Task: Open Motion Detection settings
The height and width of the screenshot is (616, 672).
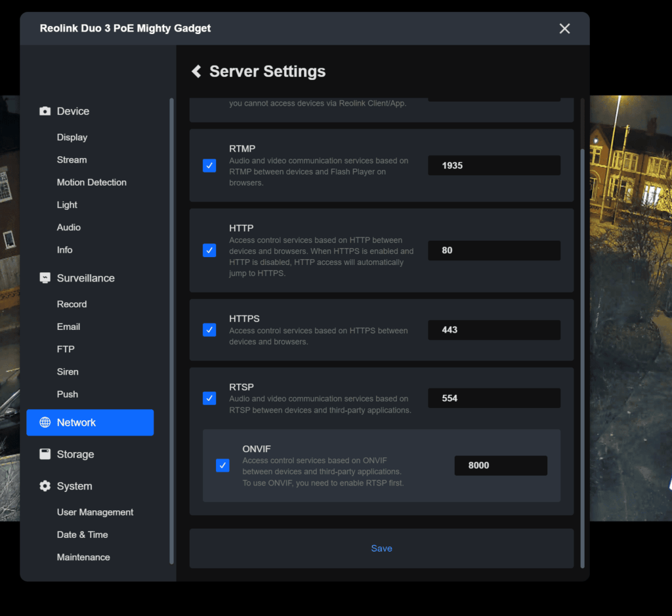Action: 91,182
